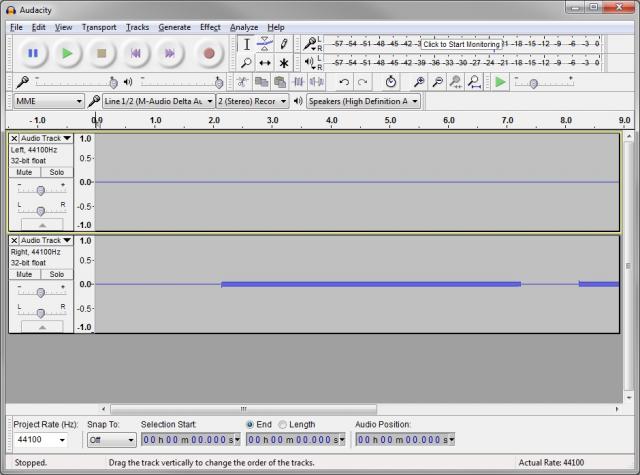Select the Envelope tool
Screen dimensions: 640x475
(264, 44)
